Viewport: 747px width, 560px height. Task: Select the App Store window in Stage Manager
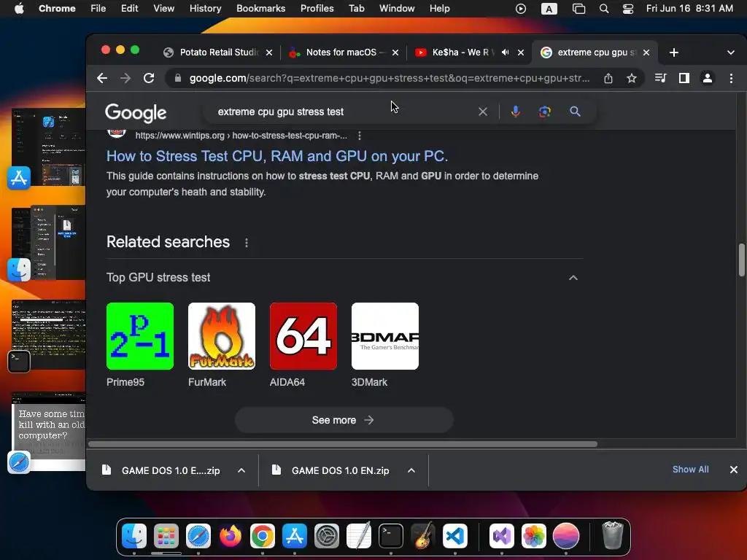pos(47,147)
